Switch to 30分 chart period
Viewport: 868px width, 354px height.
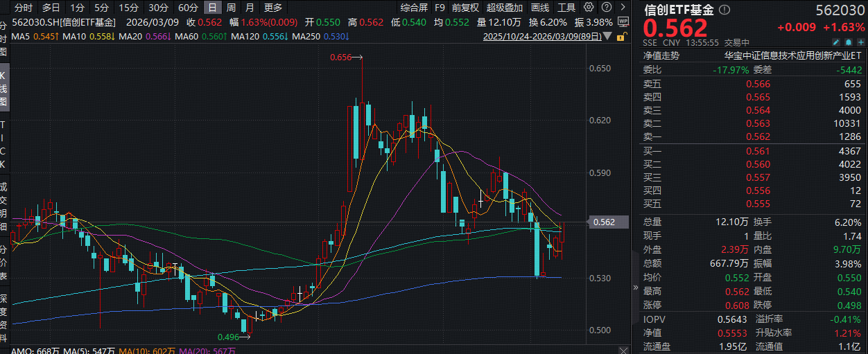pyautogui.click(x=158, y=8)
